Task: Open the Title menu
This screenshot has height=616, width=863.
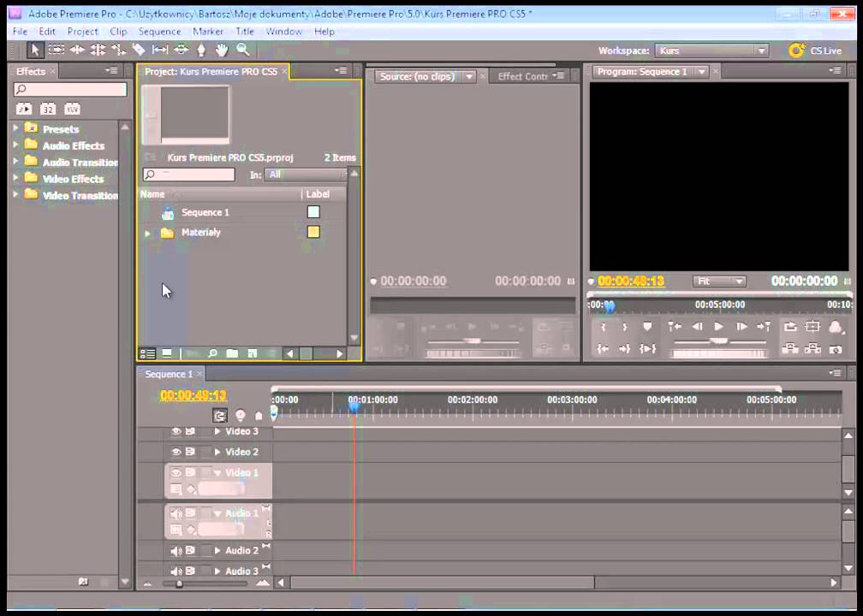Action: point(245,32)
